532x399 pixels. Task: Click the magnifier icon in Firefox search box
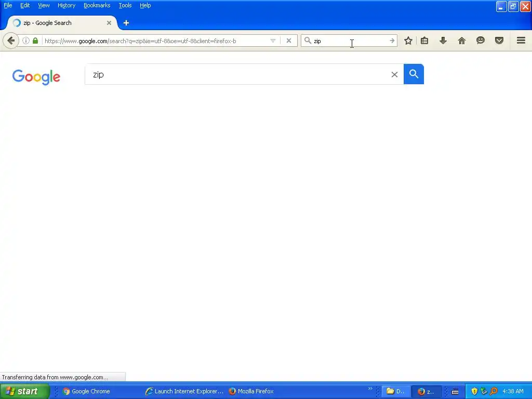coord(308,41)
